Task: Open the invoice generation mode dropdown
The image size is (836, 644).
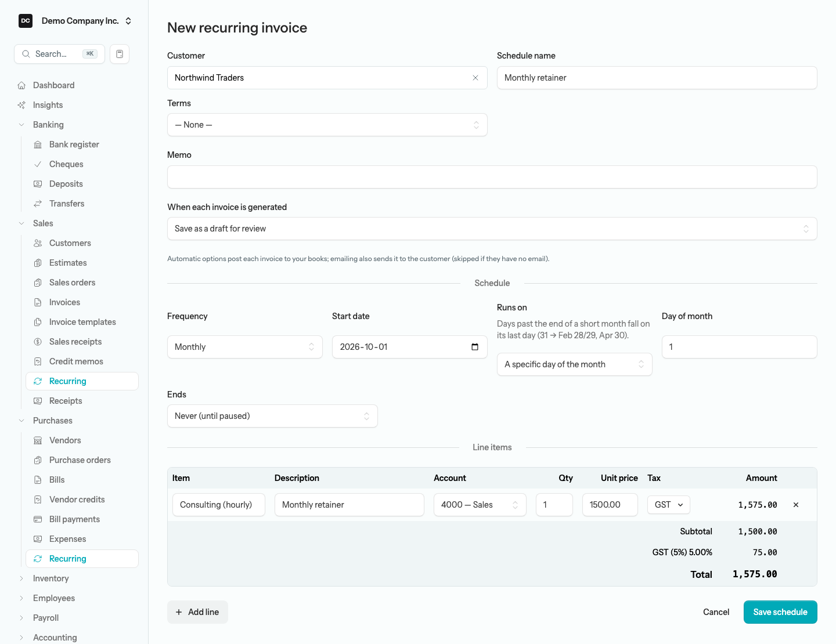Action: 492,229
